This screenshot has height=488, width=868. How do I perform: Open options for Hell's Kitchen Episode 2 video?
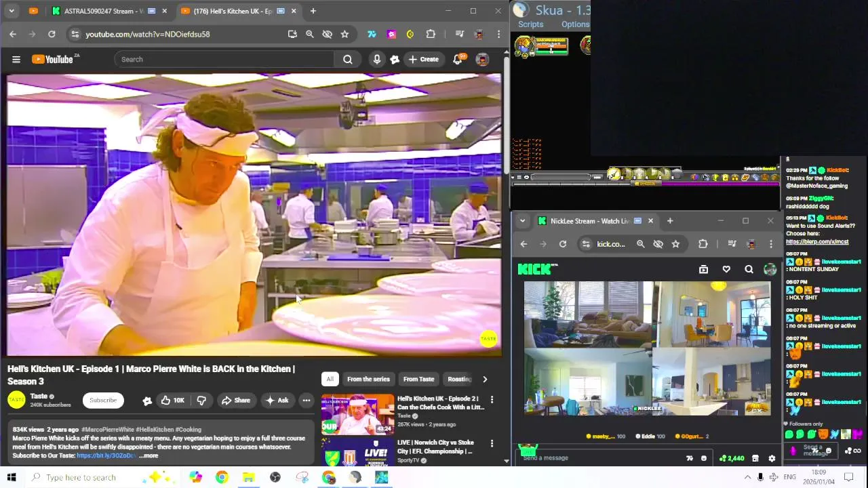click(x=492, y=400)
